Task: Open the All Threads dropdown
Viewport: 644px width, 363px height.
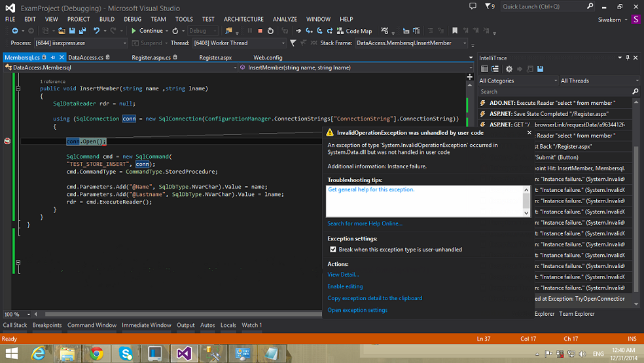Action: click(599, 81)
